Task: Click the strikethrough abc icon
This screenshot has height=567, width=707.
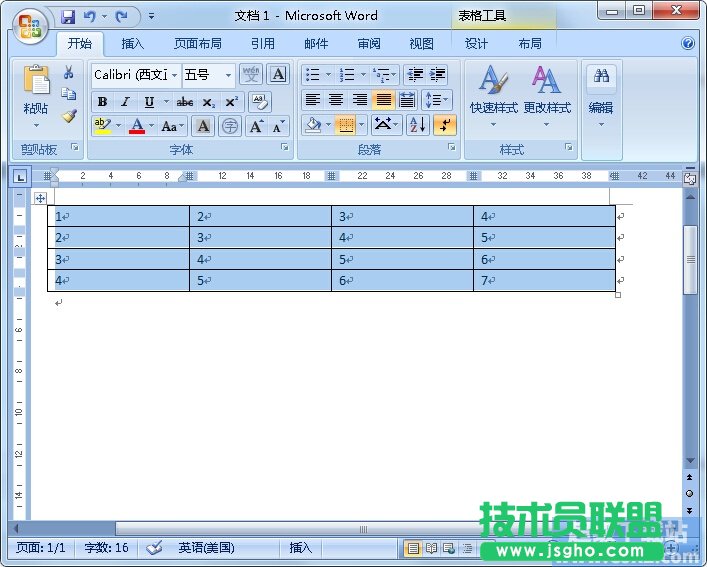Action: click(185, 102)
